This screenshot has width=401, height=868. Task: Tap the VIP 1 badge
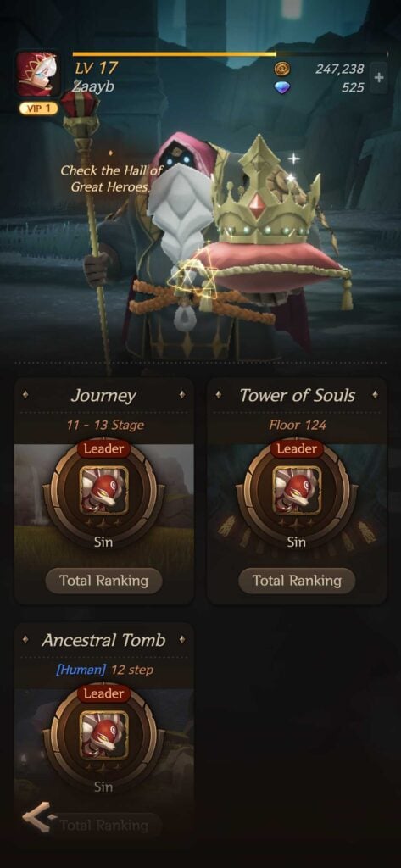click(38, 108)
